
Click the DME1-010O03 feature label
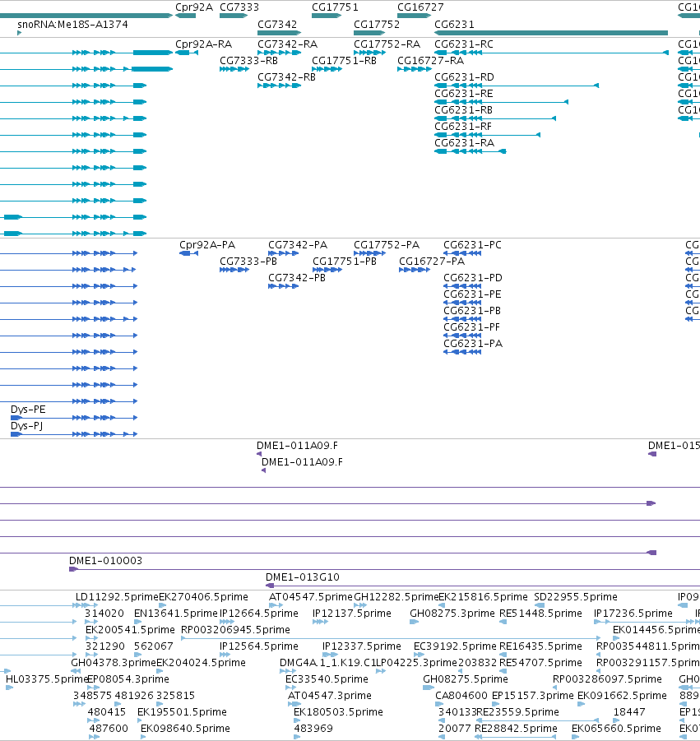pos(105,560)
